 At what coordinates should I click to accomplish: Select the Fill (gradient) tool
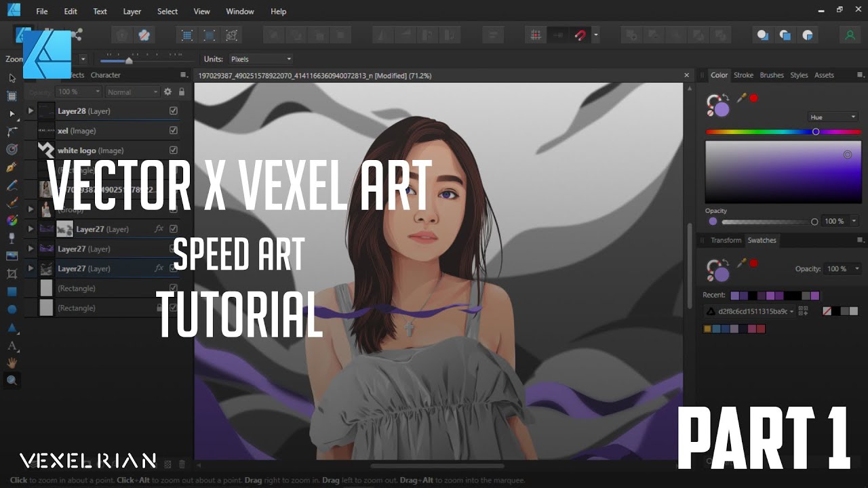(x=12, y=220)
